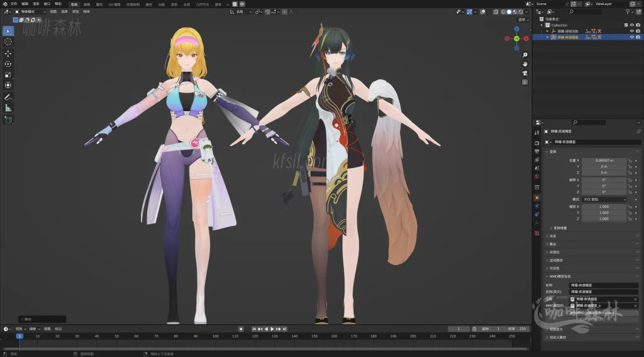Click the pan view hand icon
Image resolution: width=644 pixels, height=357 pixels.
pos(525,64)
